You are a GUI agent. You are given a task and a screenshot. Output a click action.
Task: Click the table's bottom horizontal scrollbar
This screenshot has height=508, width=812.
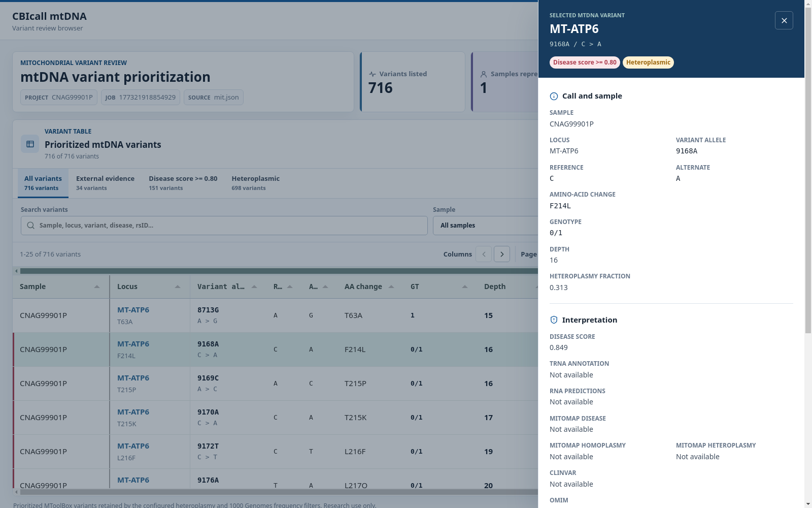click(x=279, y=492)
